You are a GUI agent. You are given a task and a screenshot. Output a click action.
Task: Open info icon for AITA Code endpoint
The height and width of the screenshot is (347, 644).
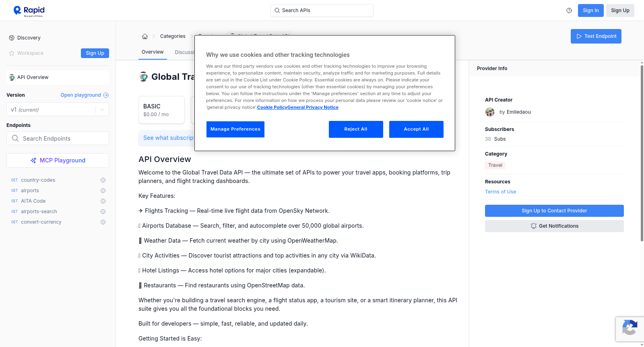[x=103, y=201]
